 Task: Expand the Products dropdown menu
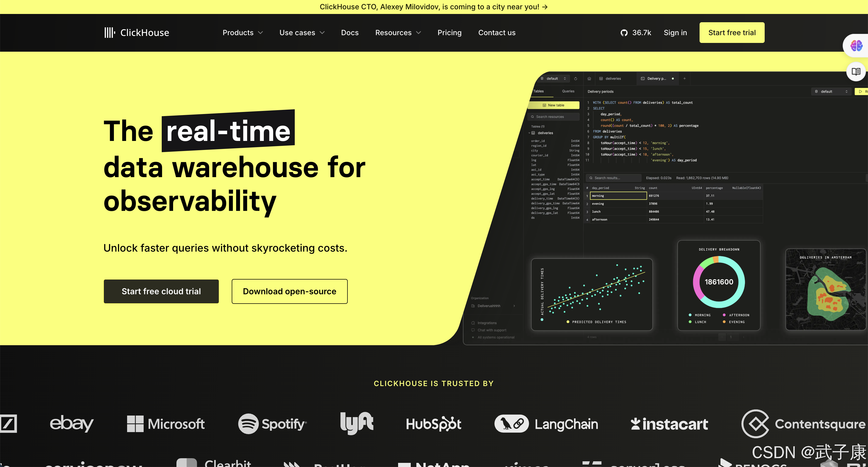[x=242, y=33]
